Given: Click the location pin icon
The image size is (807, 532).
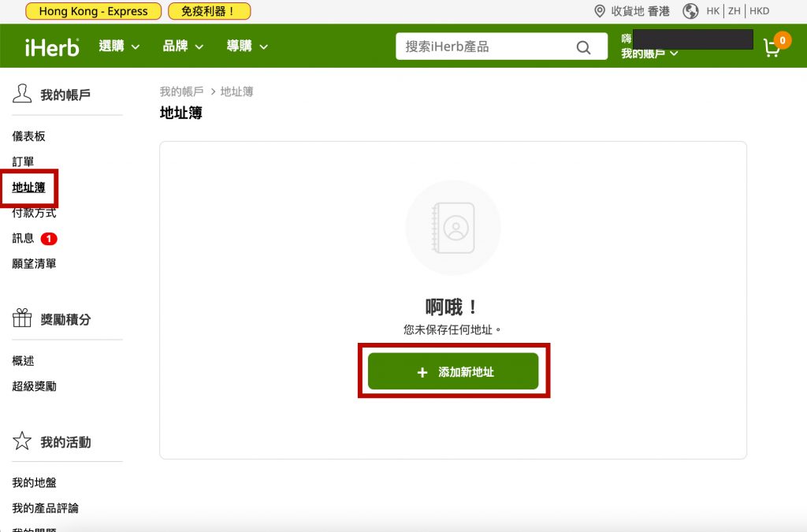Looking at the screenshot, I should (x=600, y=11).
